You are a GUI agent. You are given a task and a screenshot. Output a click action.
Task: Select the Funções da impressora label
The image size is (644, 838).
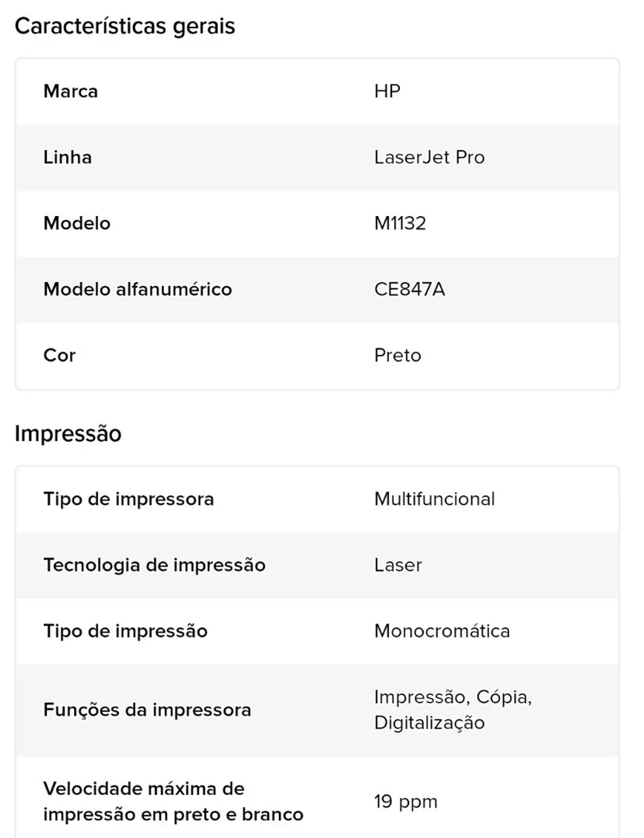pyautogui.click(x=147, y=710)
